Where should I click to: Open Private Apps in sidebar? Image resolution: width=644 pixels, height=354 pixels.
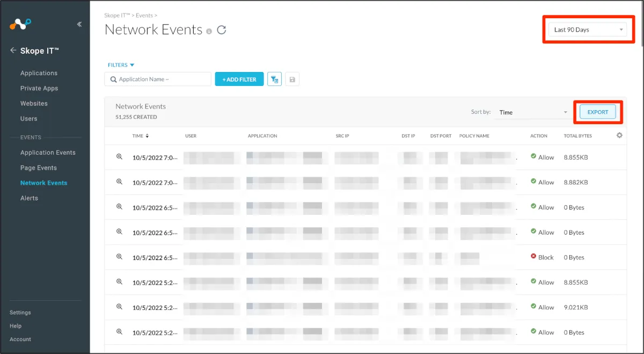(x=39, y=88)
